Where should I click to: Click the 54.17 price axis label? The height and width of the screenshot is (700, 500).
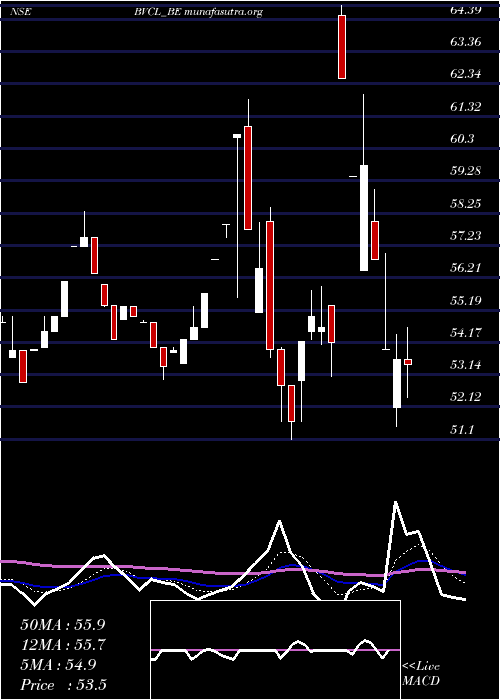coord(466,333)
